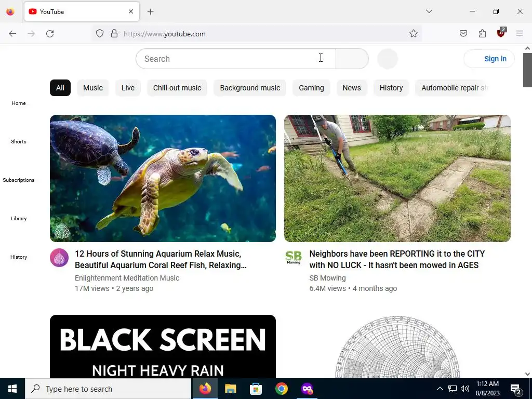Click the round voice search button
The height and width of the screenshot is (399, 532).
tap(388, 59)
